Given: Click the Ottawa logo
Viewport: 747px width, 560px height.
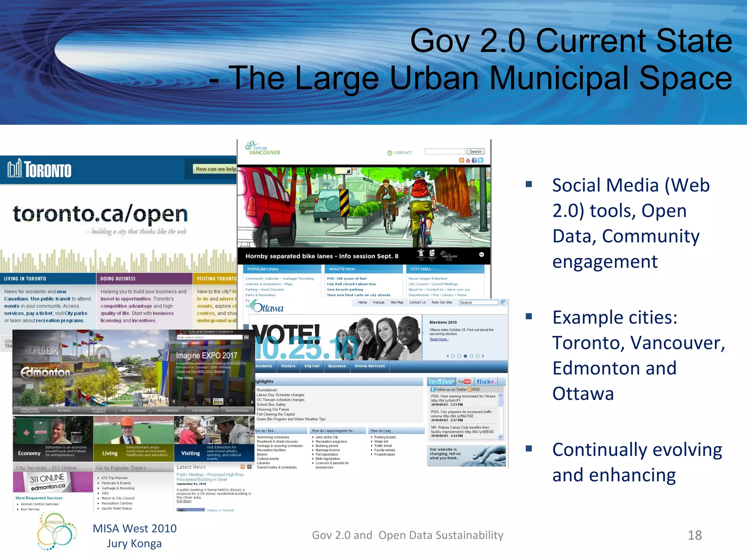Looking at the screenshot, I should pyautogui.click(x=267, y=307).
